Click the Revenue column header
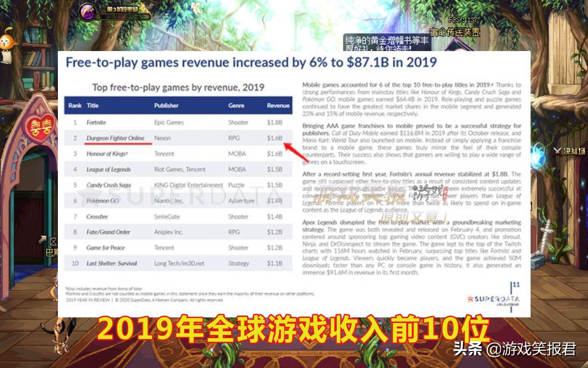 tap(278, 105)
